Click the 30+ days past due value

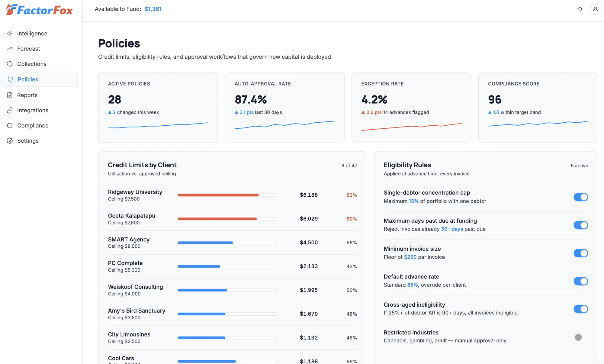(452, 229)
